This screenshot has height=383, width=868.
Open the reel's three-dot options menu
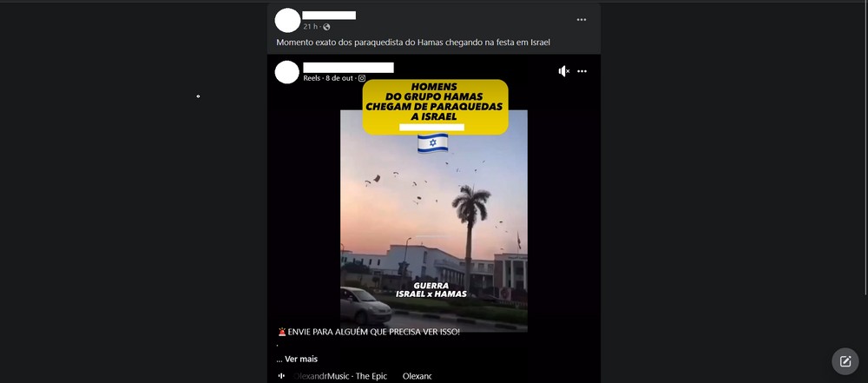tap(582, 71)
